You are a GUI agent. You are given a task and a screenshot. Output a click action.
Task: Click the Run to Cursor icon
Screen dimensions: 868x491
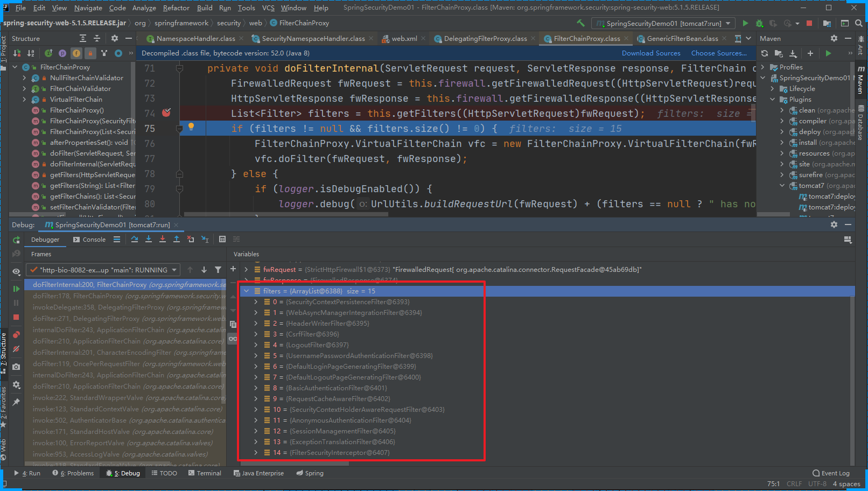click(x=205, y=240)
